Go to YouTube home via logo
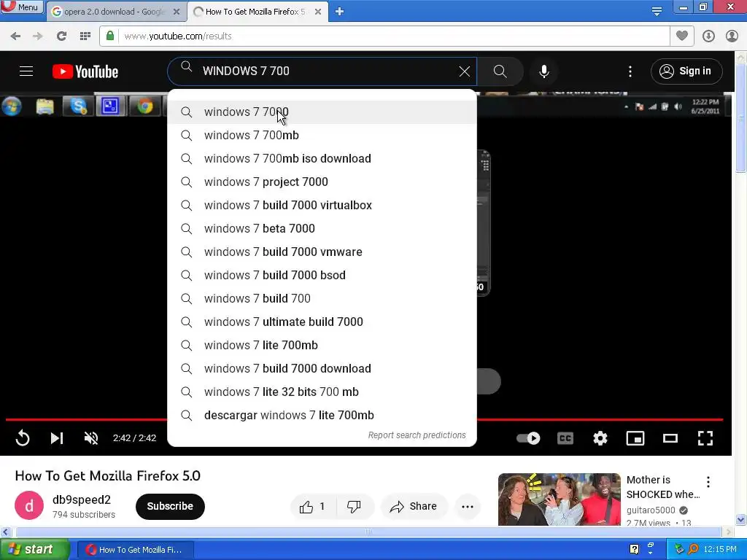 [85, 71]
